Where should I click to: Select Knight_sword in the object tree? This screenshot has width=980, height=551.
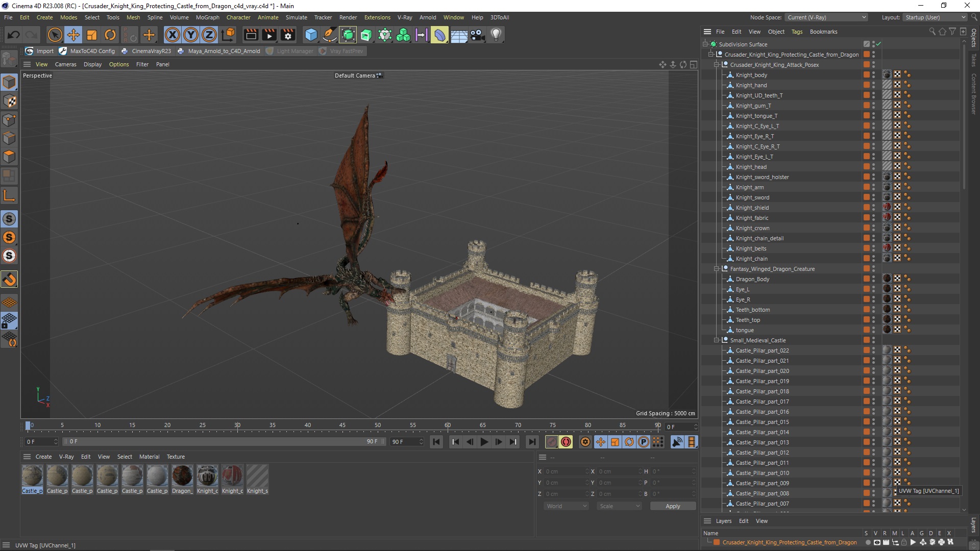[x=752, y=197]
